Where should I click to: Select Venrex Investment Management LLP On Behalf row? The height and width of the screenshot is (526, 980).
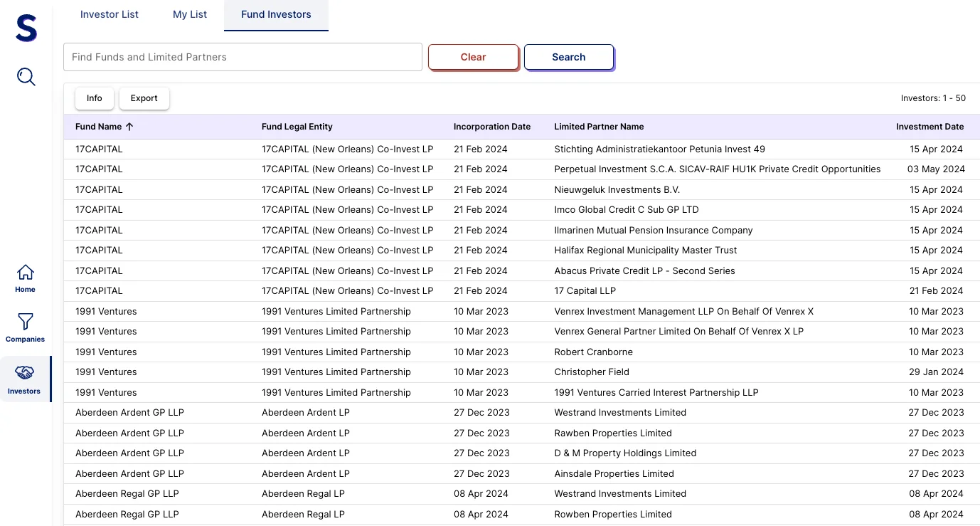521,312
